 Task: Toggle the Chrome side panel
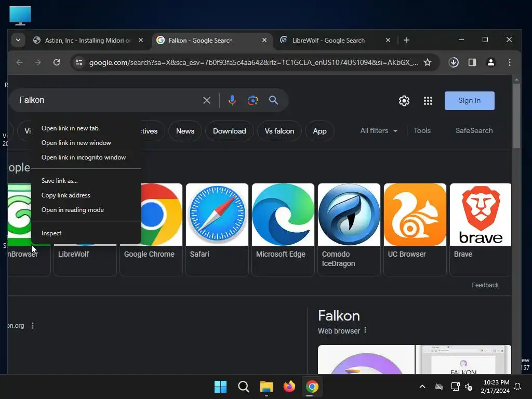coord(472,62)
